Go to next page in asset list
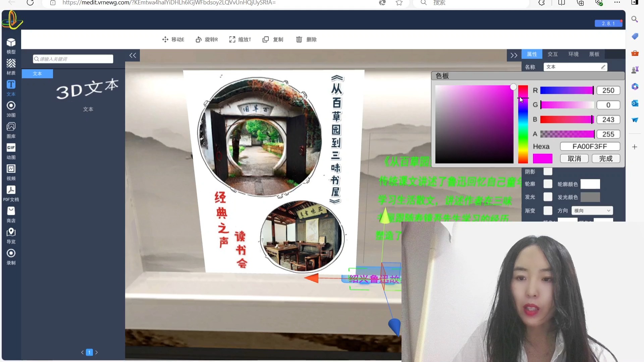Screen dimensions: 644x362 97,352
